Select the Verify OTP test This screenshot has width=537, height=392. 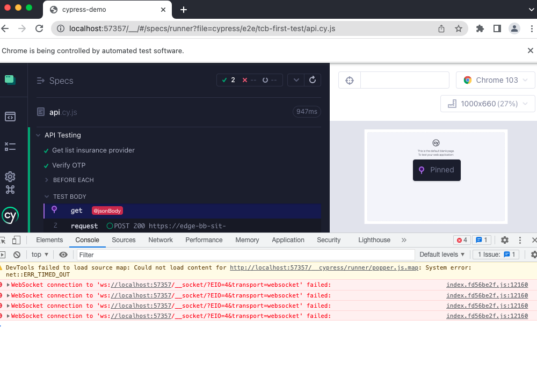point(69,165)
